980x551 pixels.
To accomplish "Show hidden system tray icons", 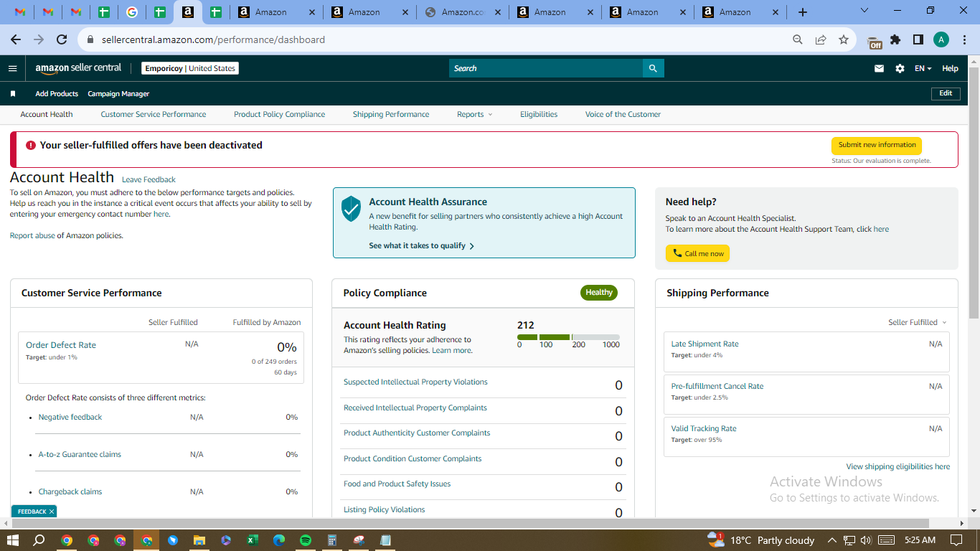I will pos(832,540).
